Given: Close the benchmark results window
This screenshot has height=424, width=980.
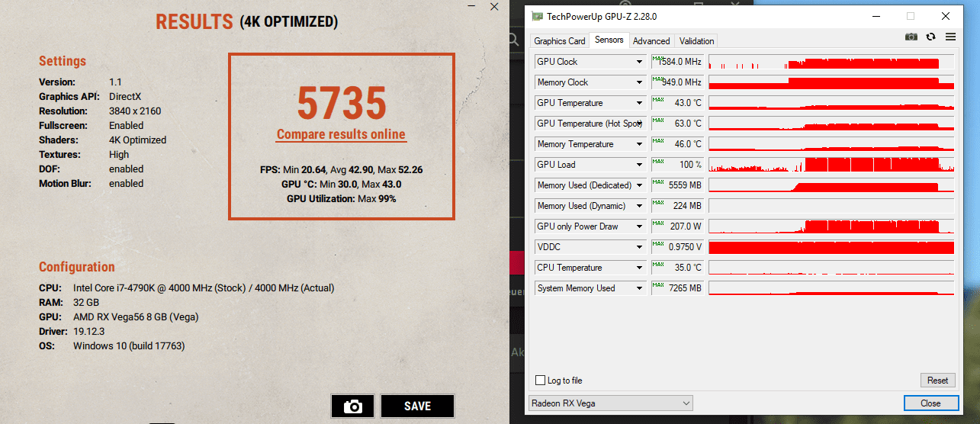Looking at the screenshot, I should 494,7.
